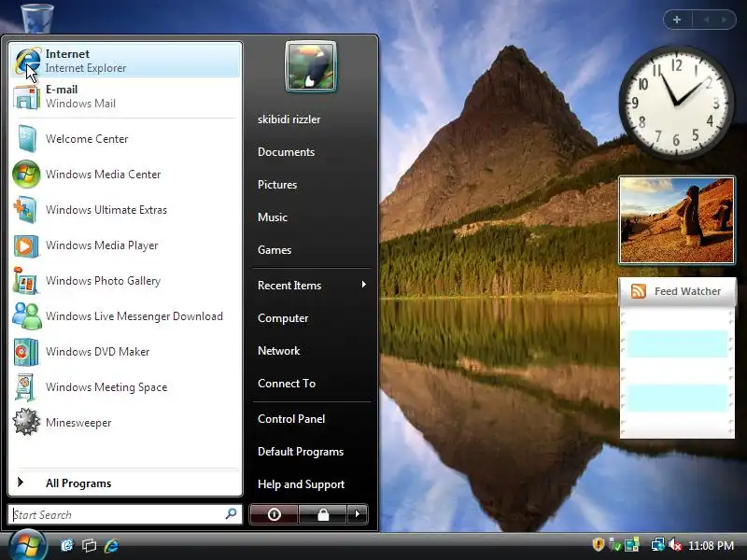Lock the computer with the padlock button
747x560 pixels.
click(x=323, y=514)
